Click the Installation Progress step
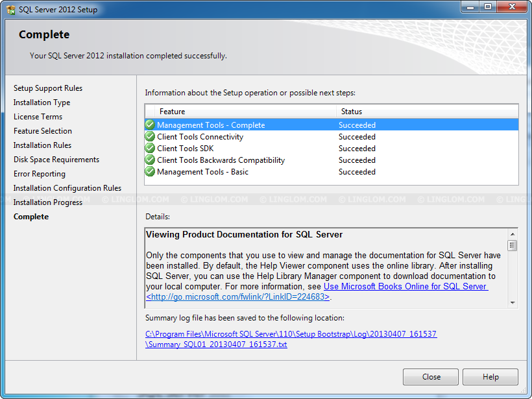This screenshot has height=399, width=532. point(48,202)
